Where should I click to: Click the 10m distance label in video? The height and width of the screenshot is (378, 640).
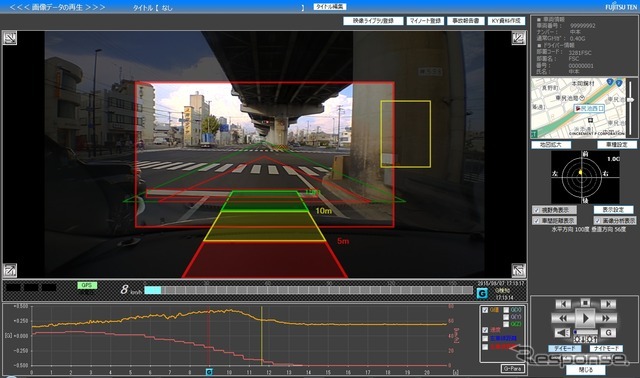[323, 211]
